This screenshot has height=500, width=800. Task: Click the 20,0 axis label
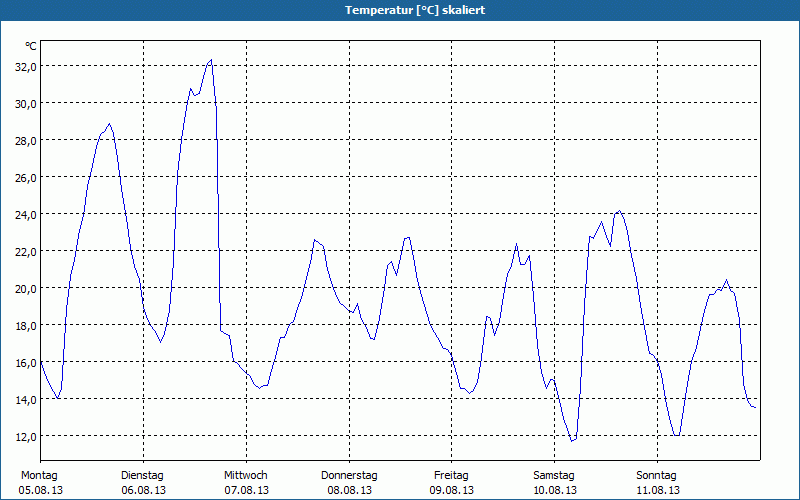click(26, 288)
